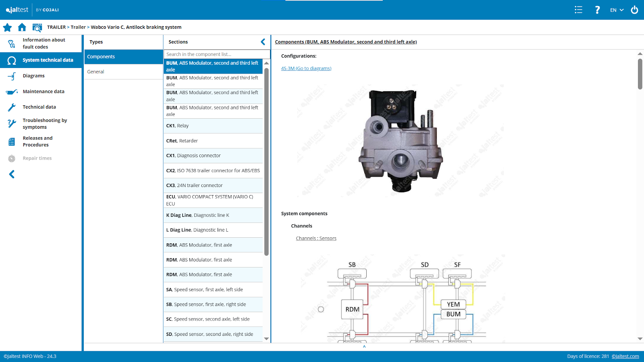Select CX3, 24N trailer connector
Image resolution: width=644 pixels, height=362 pixels.
[213, 185]
